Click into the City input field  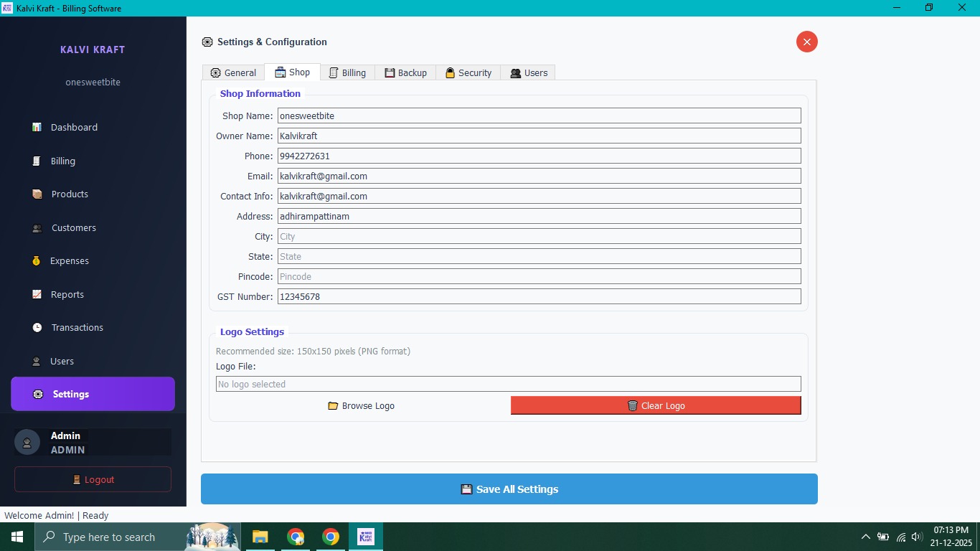tap(539, 236)
